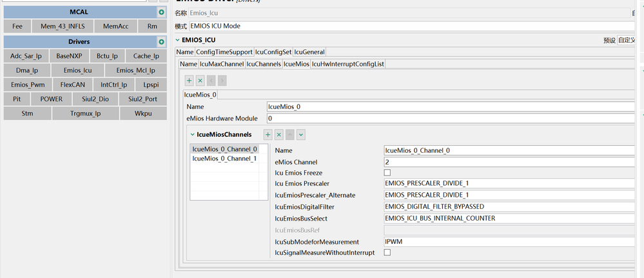644x278 pixels.
Task: Open the Siul2_Port driver
Action: 142,99
